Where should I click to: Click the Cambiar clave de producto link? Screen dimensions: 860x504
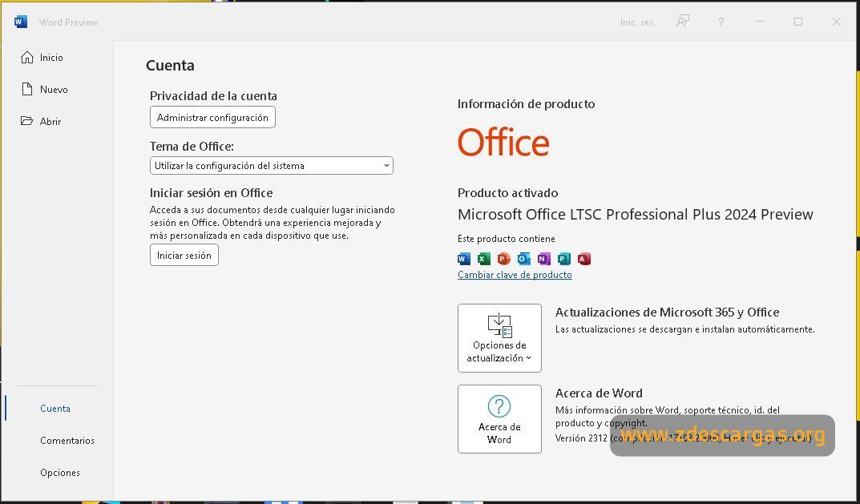[515, 275]
